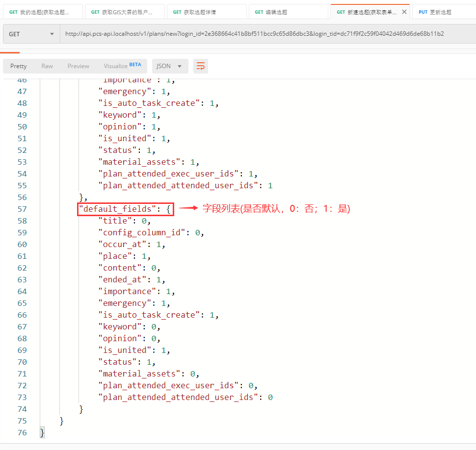Open the JSON format dropdown
476x450 pixels.
pos(169,66)
